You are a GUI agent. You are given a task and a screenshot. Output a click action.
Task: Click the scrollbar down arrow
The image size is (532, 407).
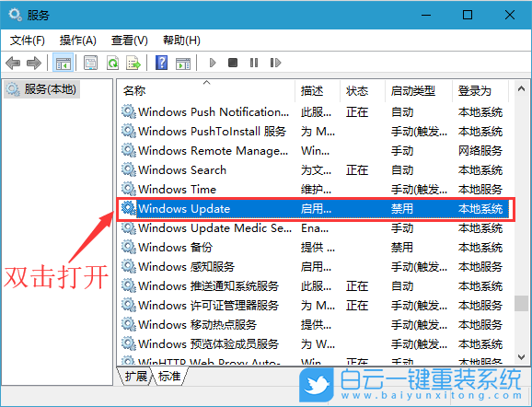(521, 356)
